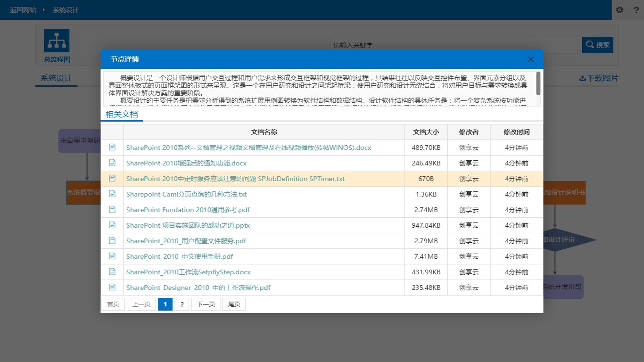Click the 文档大小 column header
This screenshot has width=644, height=362.
(x=426, y=132)
